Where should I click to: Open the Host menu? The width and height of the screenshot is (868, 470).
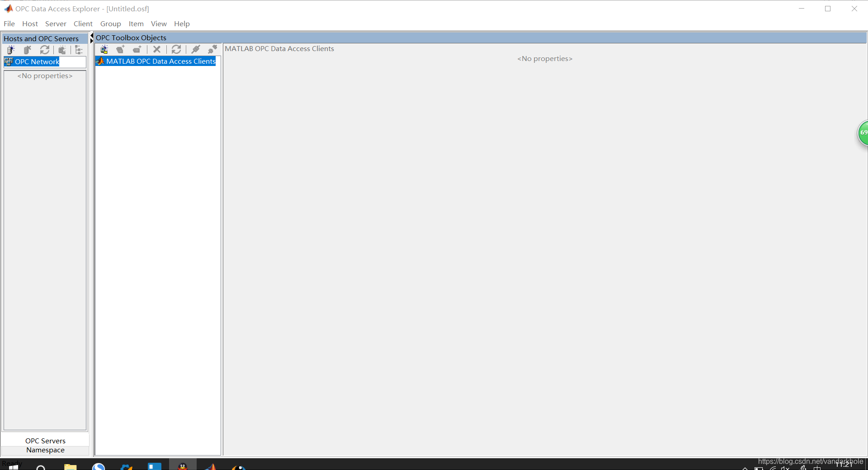(30, 24)
